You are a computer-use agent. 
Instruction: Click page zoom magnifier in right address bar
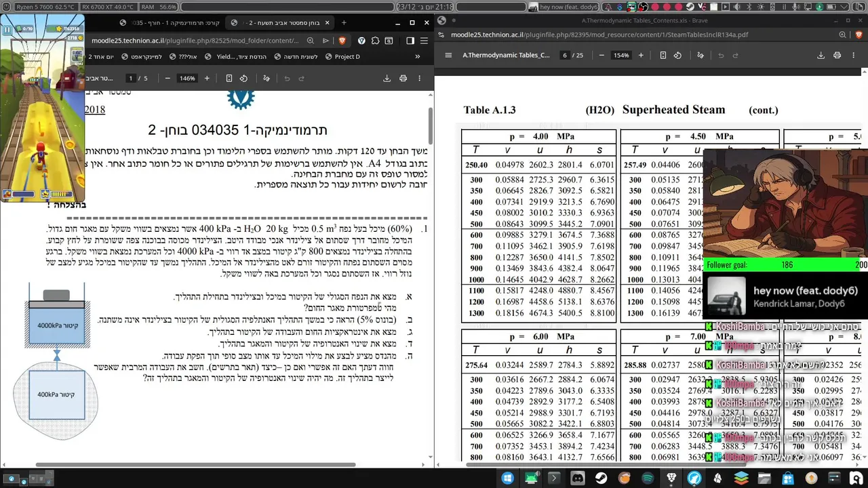pyautogui.click(x=843, y=35)
